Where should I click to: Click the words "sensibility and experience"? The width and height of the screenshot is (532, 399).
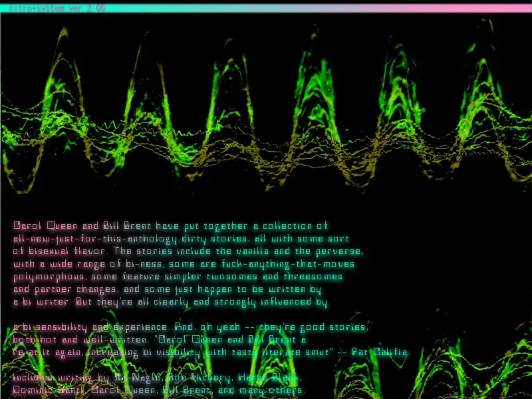coord(93,327)
